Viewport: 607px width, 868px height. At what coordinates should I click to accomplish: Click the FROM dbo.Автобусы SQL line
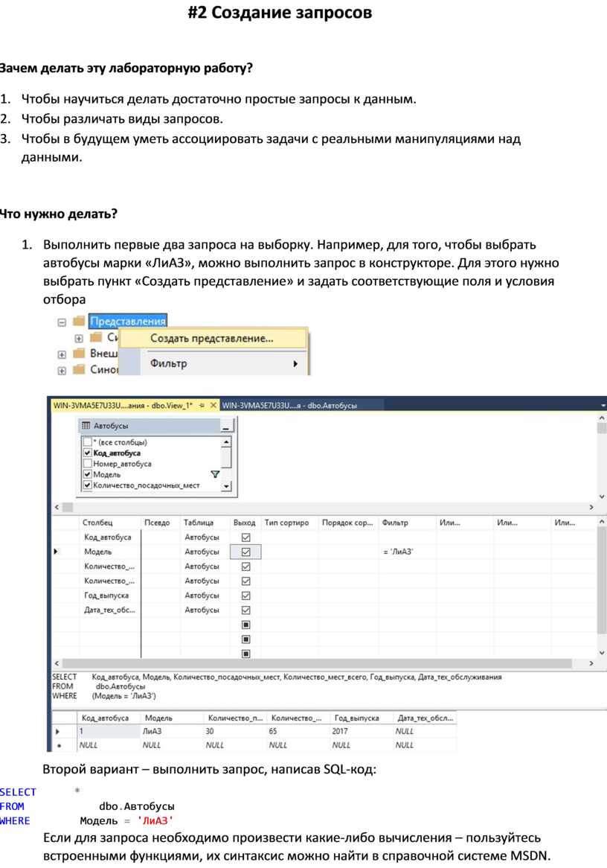(98, 686)
